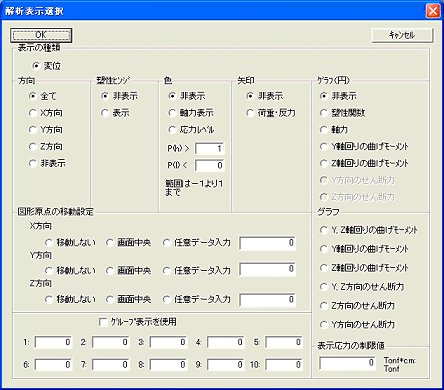
Task: Close the 解析表示選択 dialog window
Action: click(x=433, y=11)
